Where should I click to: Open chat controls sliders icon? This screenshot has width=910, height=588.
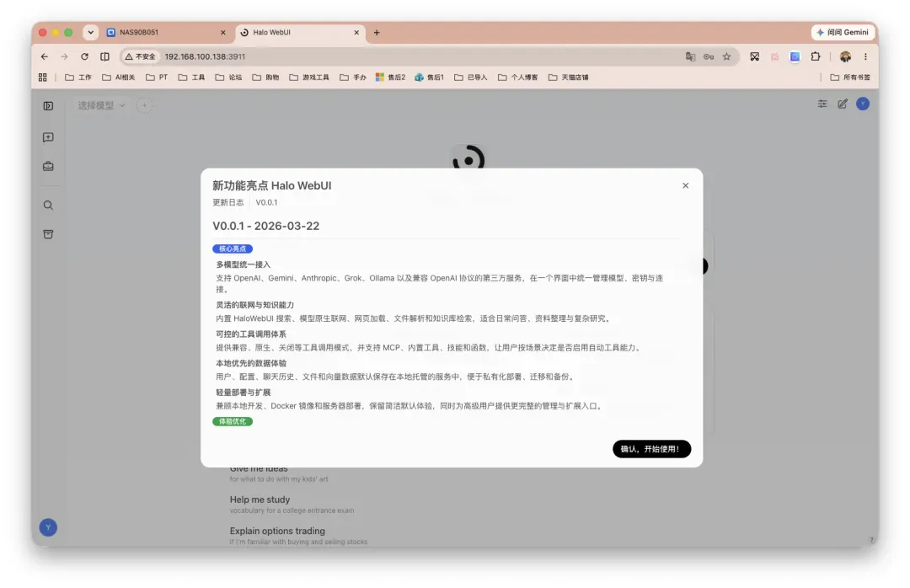(822, 104)
